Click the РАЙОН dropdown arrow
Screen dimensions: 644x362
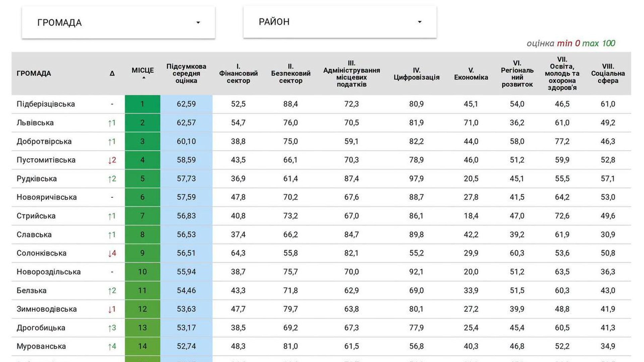pyautogui.click(x=419, y=22)
